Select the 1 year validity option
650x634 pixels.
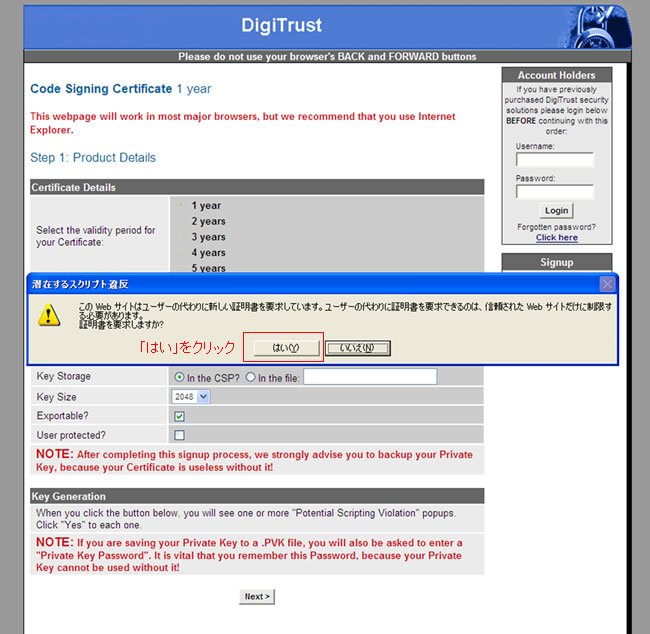click(181, 205)
